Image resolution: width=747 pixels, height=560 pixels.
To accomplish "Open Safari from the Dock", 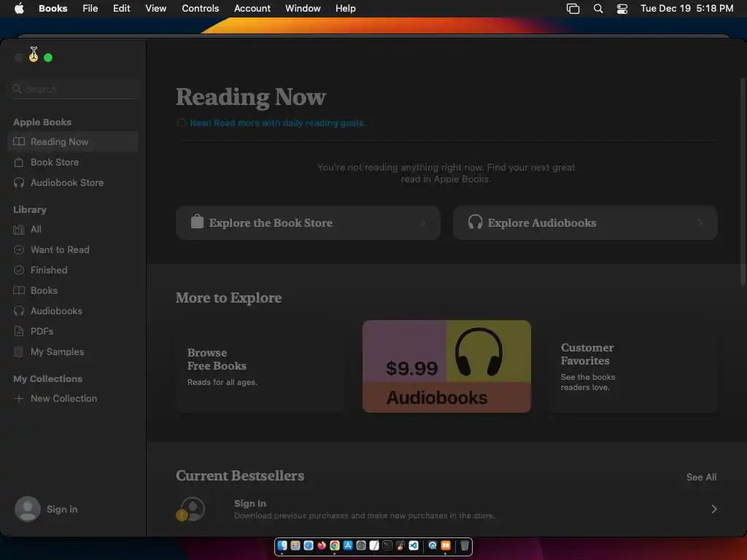I will 309,545.
